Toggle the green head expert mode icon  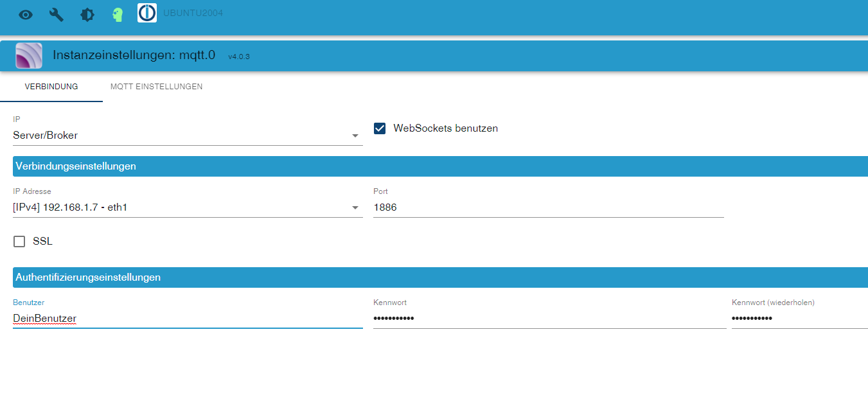tap(117, 15)
